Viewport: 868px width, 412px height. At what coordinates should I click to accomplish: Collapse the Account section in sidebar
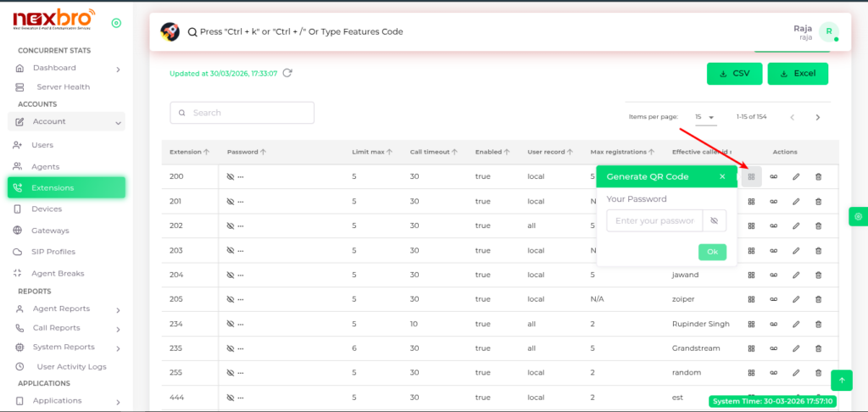(x=118, y=122)
